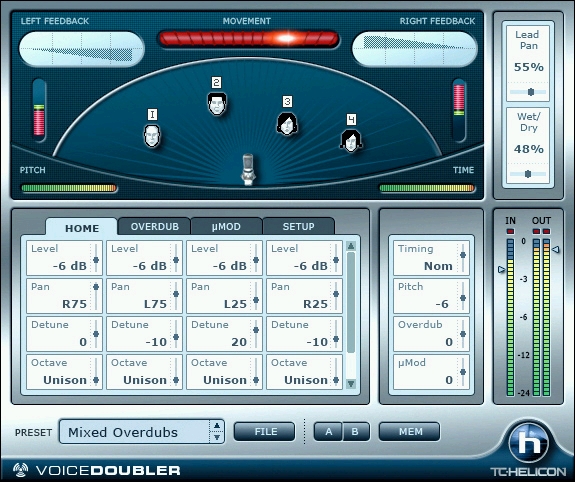Click the Movement red indicator bar
Screen dimensions: 575x482
(248, 39)
